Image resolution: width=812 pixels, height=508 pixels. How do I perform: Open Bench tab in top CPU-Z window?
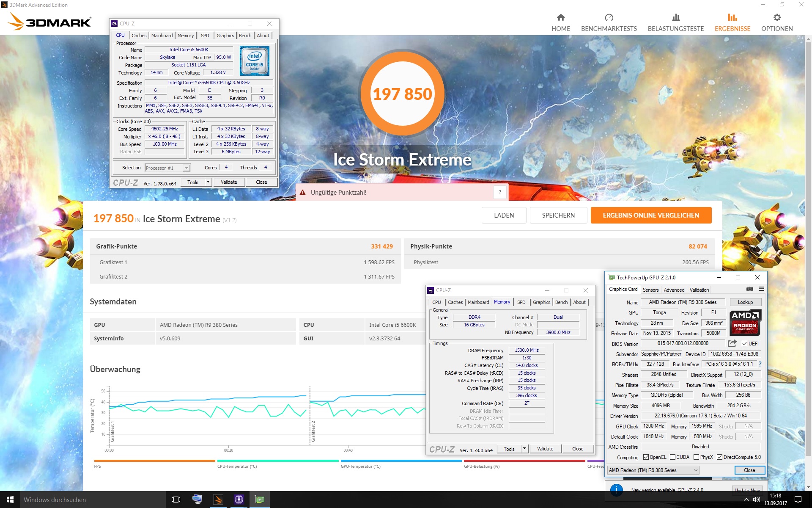[x=245, y=36]
